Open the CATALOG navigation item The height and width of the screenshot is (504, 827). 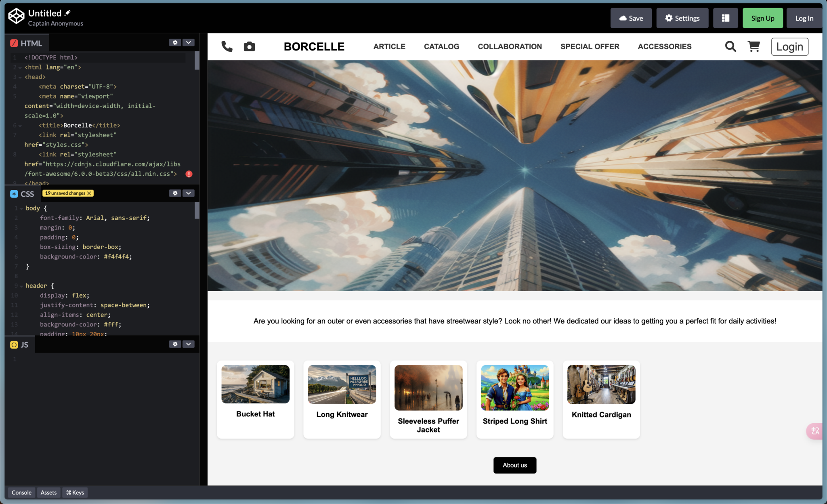tap(441, 46)
